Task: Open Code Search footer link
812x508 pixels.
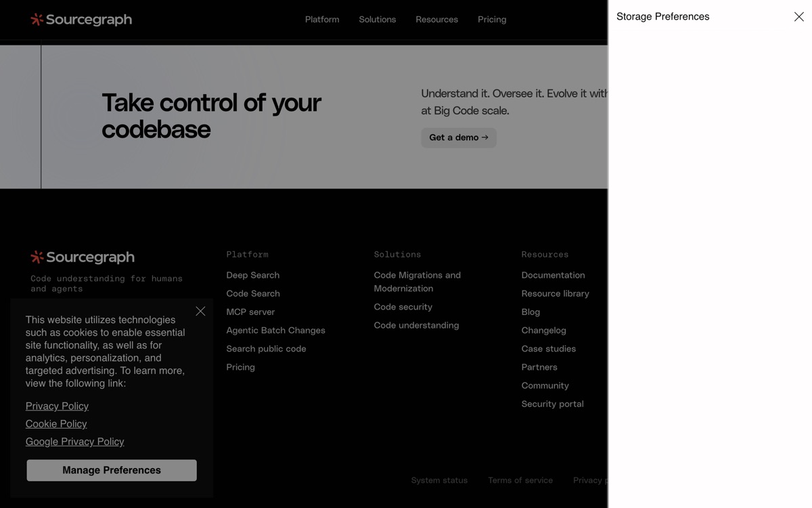Action: (253, 293)
